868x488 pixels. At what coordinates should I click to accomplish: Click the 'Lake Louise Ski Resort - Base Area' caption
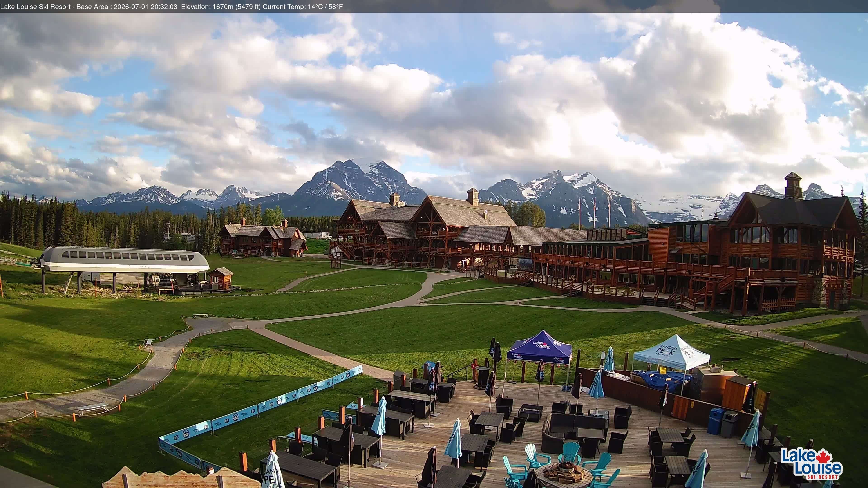54,7
